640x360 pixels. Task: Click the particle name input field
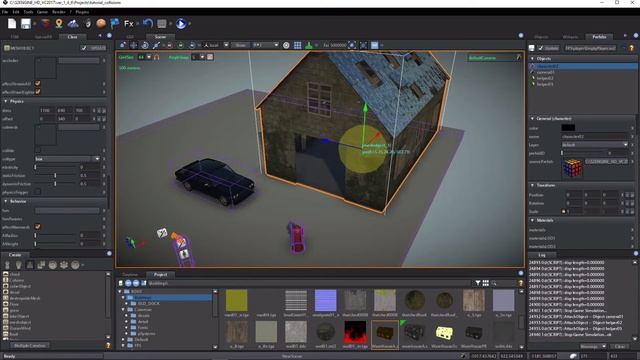pyautogui.click(x=595, y=136)
